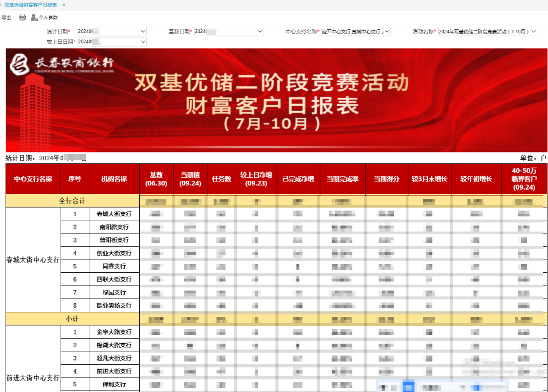Expand the 统计日期 date dropdown
The image size is (548, 392).
[143, 31]
